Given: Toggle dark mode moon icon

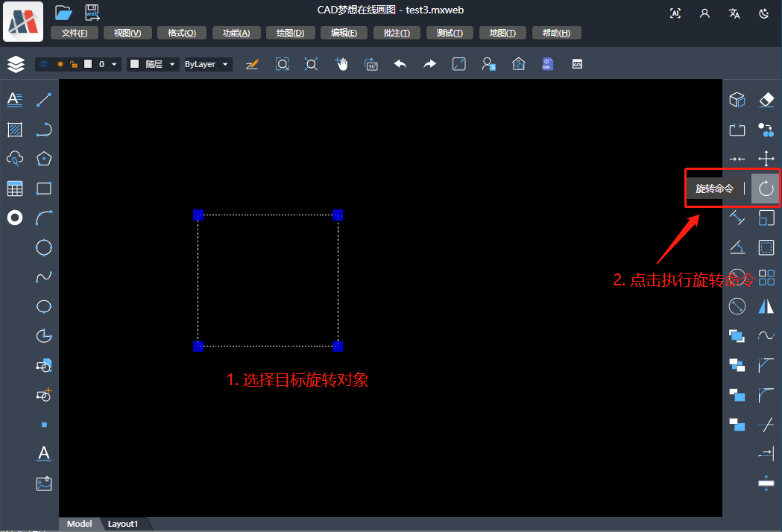Looking at the screenshot, I should click(x=763, y=13).
